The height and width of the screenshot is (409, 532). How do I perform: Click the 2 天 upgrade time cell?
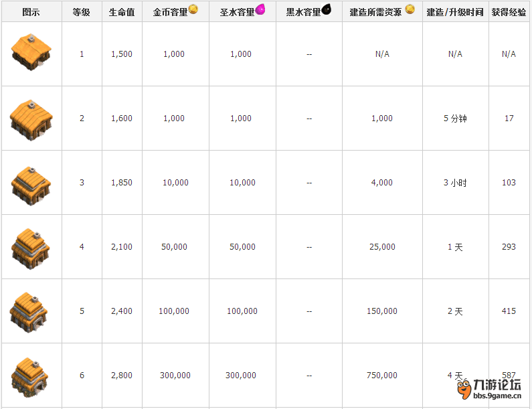[x=455, y=311]
